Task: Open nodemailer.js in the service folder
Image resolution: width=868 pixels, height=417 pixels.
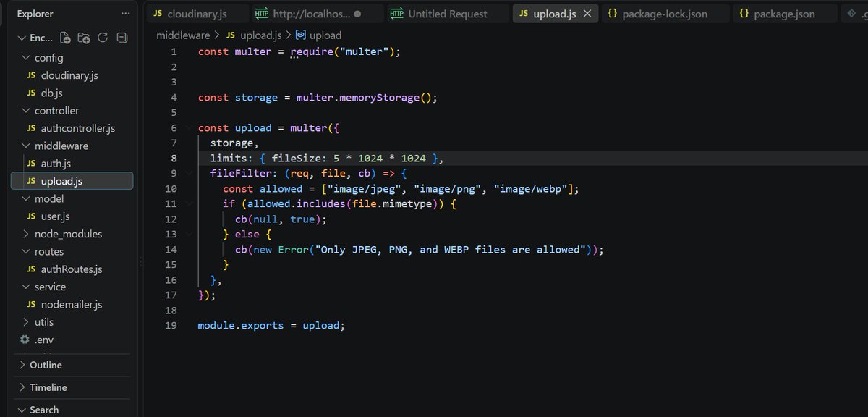Action: tap(71, 305)
